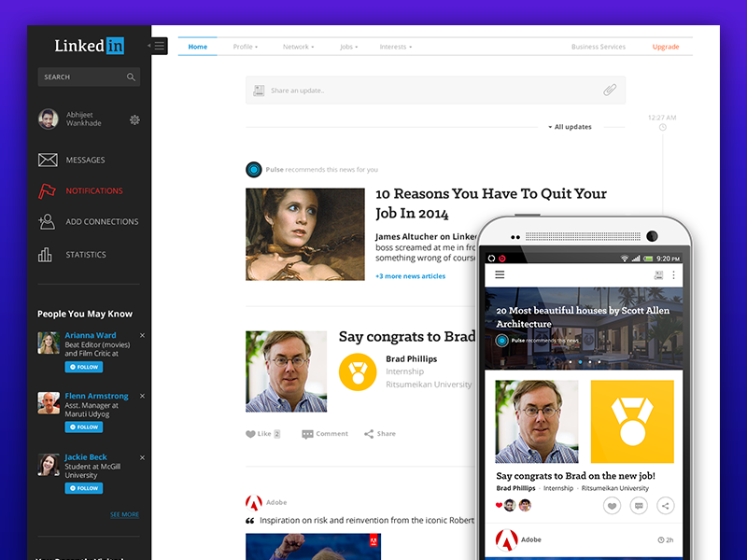This screenshot has width=747, height=560.
Task: Click the compose icon in share box
Action: [x=259, y=91]
